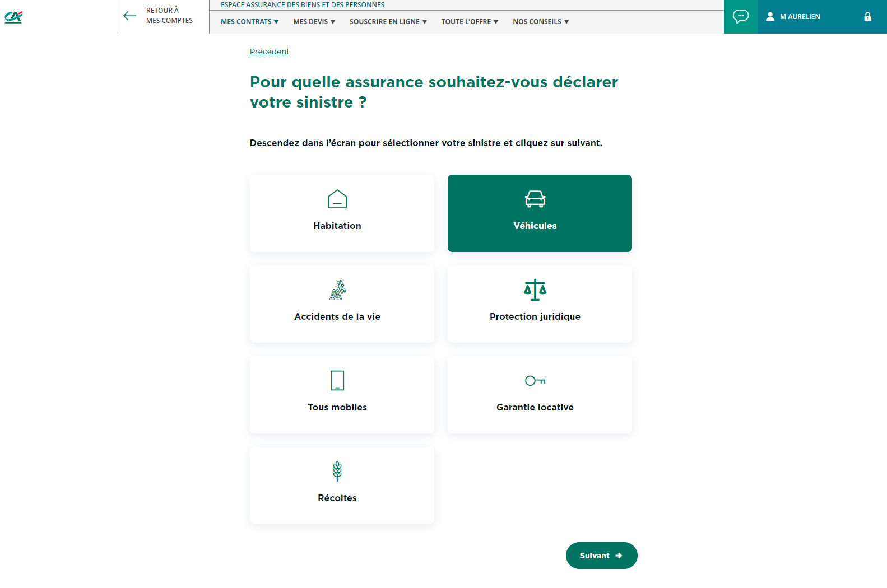Click the phone icon for Tous mobiles
The image size is (887, 588).
[x=337, y=380]
